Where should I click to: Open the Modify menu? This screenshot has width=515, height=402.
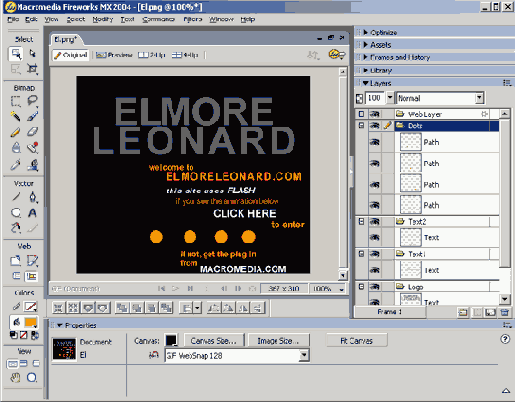point(103,19)
